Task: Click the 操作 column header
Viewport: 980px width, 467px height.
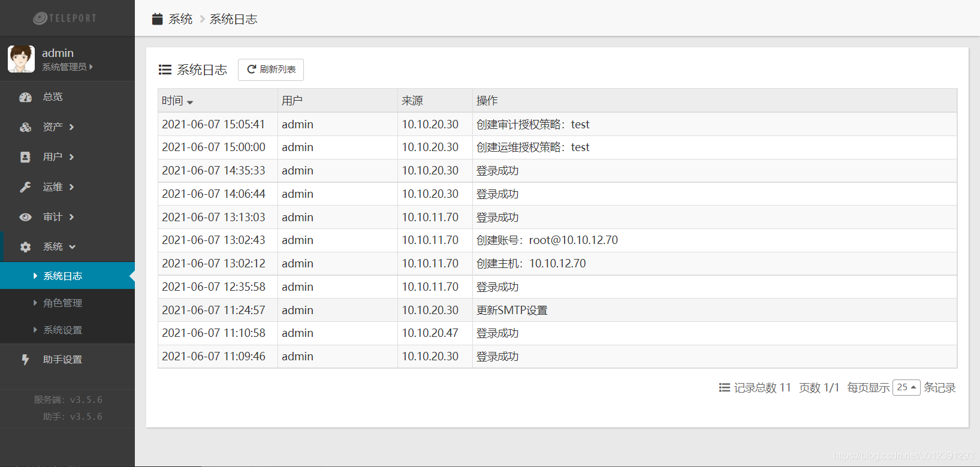Action: click(x=714, y=101)
